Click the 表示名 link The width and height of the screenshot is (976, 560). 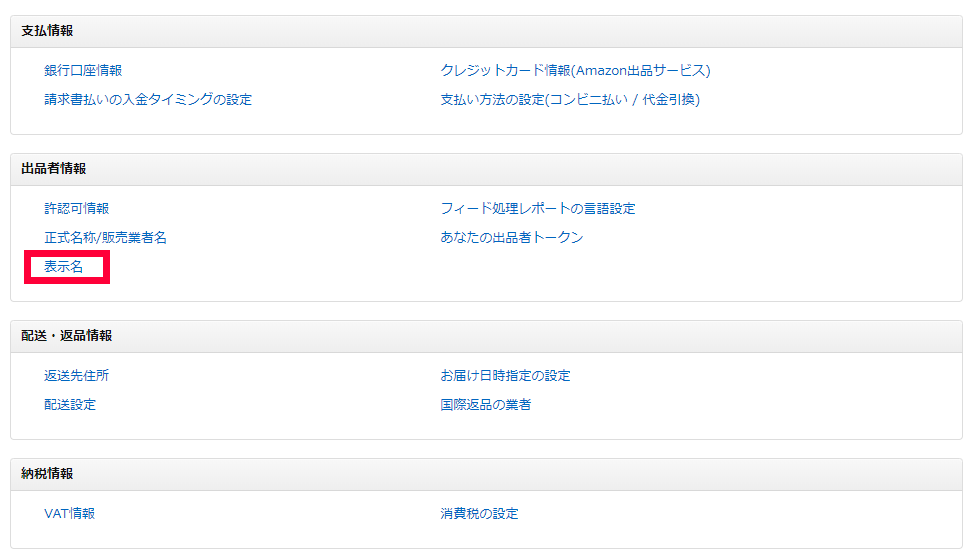[x=64, y=267]
